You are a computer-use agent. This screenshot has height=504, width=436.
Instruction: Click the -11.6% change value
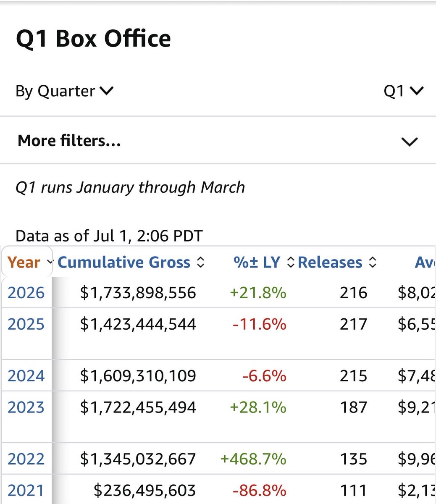tap(259, 324)
